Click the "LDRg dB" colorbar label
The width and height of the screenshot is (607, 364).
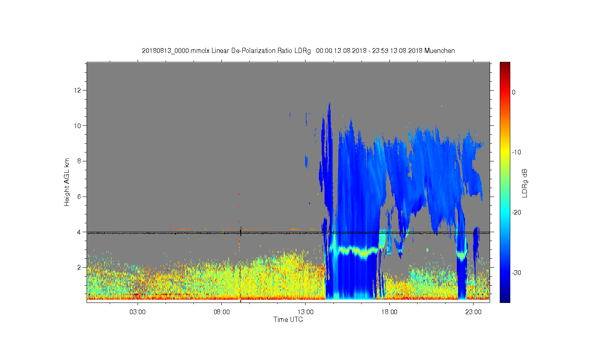(525, 183)
